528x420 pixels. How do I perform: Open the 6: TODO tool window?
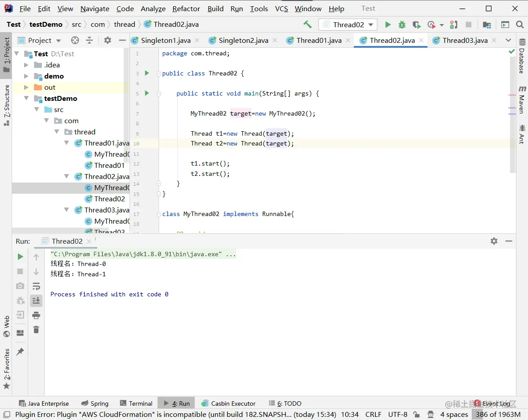[285, 403]
